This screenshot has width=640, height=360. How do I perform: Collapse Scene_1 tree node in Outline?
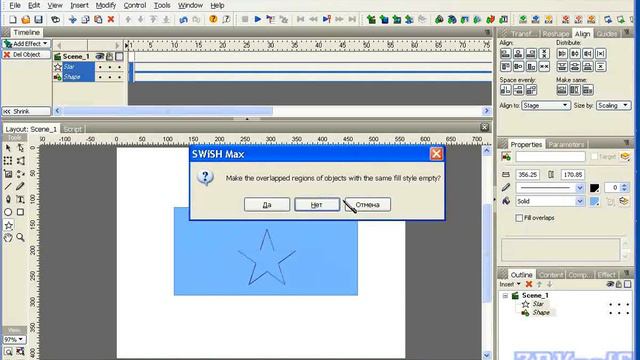coord(505,296)
